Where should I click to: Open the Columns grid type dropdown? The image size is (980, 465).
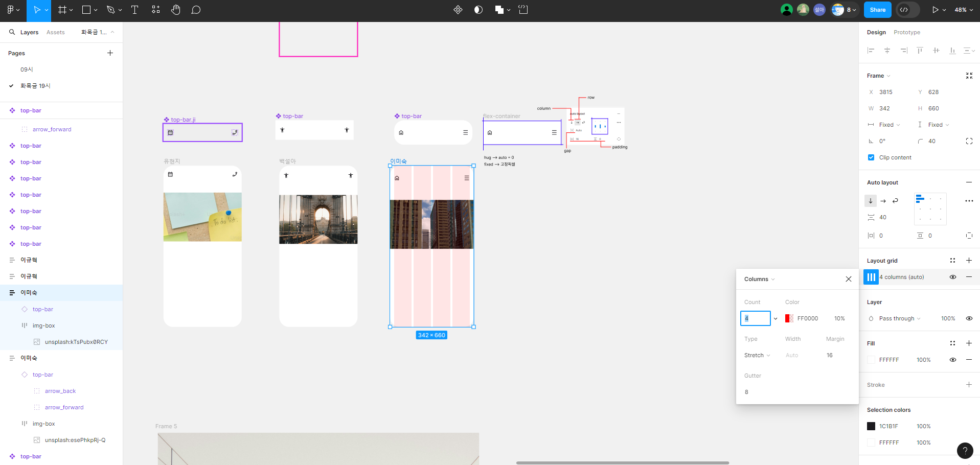click(x=760, y=279)
